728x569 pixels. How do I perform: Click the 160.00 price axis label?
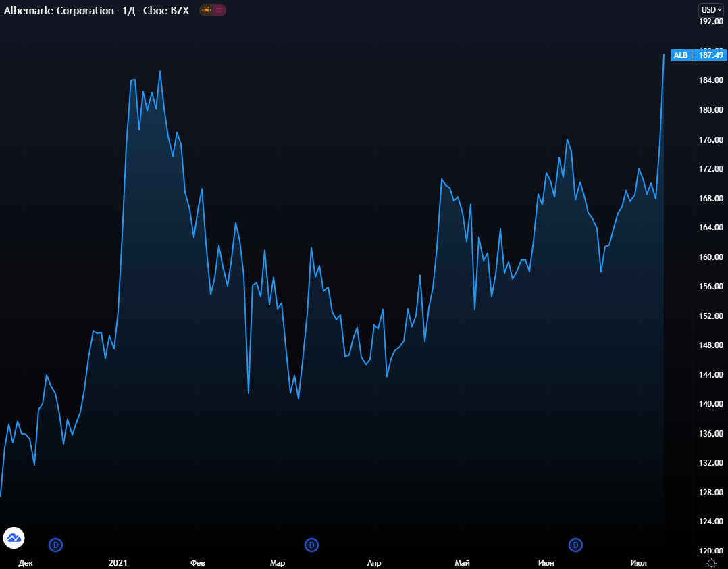[x=711, y=257]
